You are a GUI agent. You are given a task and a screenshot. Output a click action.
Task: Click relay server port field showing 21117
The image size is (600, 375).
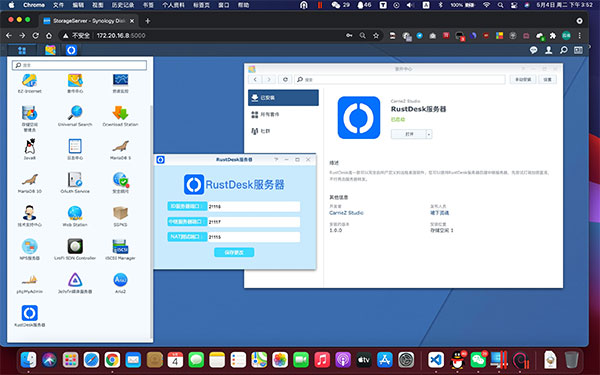point(254,222)
